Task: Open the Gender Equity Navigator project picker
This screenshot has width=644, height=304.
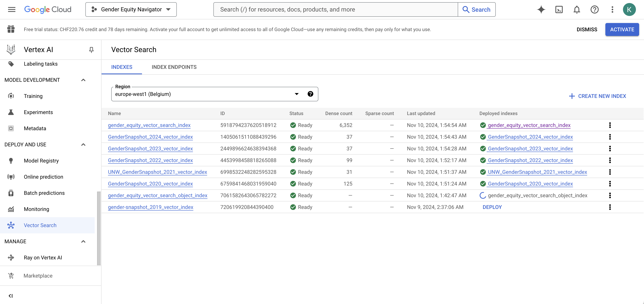Action: [131, 9]
